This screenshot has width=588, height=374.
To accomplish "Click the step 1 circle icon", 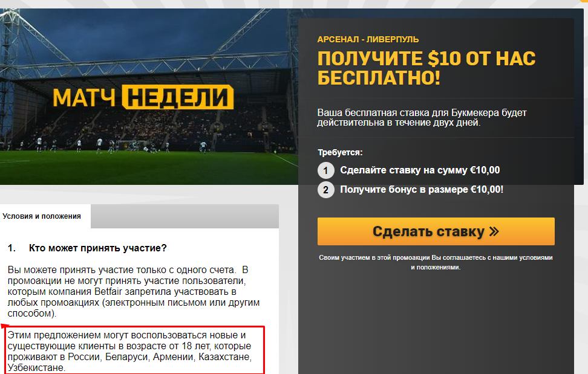I will (326, 170).
